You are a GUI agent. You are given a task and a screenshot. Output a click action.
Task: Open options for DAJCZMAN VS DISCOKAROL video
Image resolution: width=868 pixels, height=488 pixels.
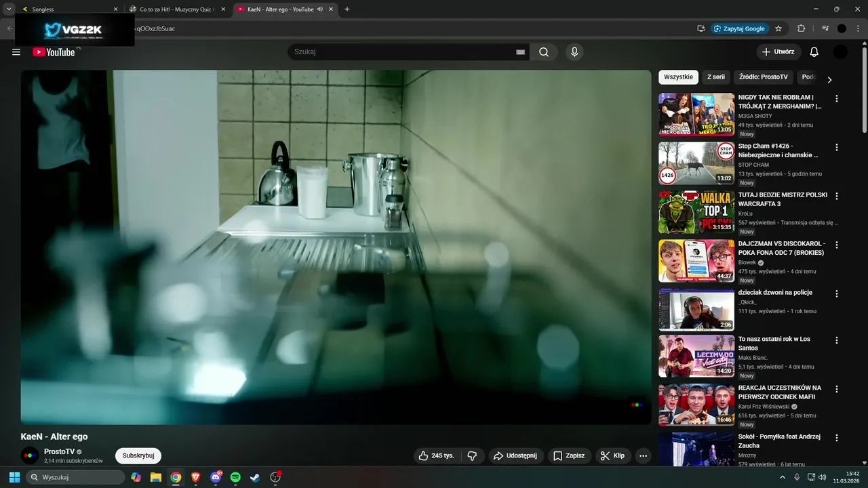pyautogui.click(x=836, y=245)
